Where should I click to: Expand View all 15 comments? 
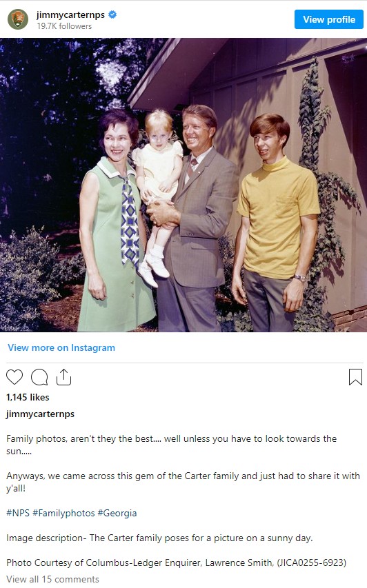pos(52,579)
